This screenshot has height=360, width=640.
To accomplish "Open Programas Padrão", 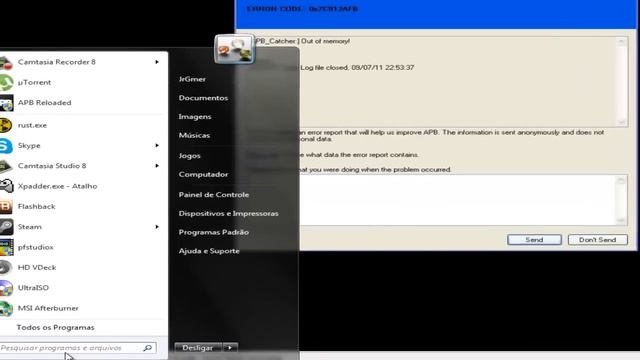I will pos(213,232).
